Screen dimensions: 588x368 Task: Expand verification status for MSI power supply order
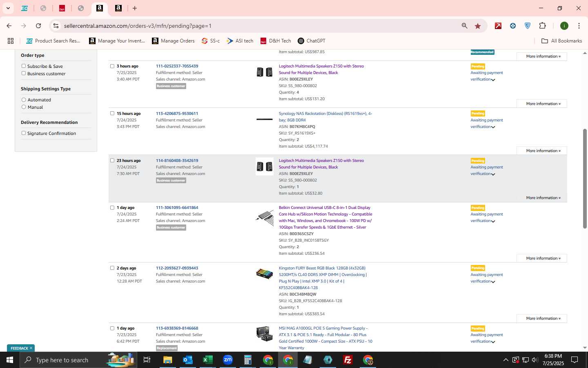[493, 342]
